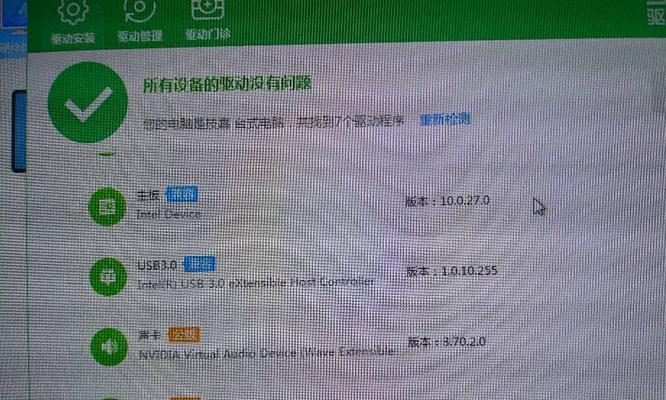Image resolution: width=666 pixels, height=400 pixels.
Task: Click the orange tag next to 声卡
Action: pyautogui.click(x=183, y=335)
